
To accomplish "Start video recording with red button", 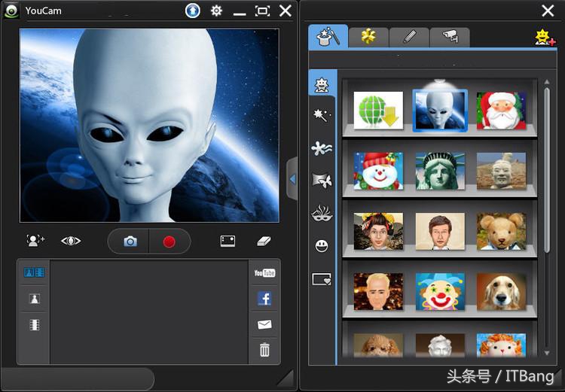I will (x=169, y=242).
